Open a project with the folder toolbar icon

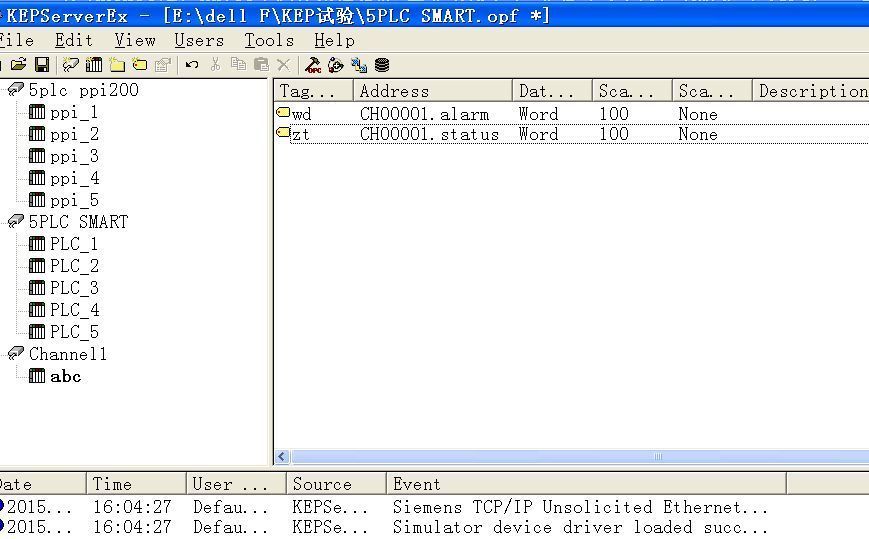coord(18,65)
